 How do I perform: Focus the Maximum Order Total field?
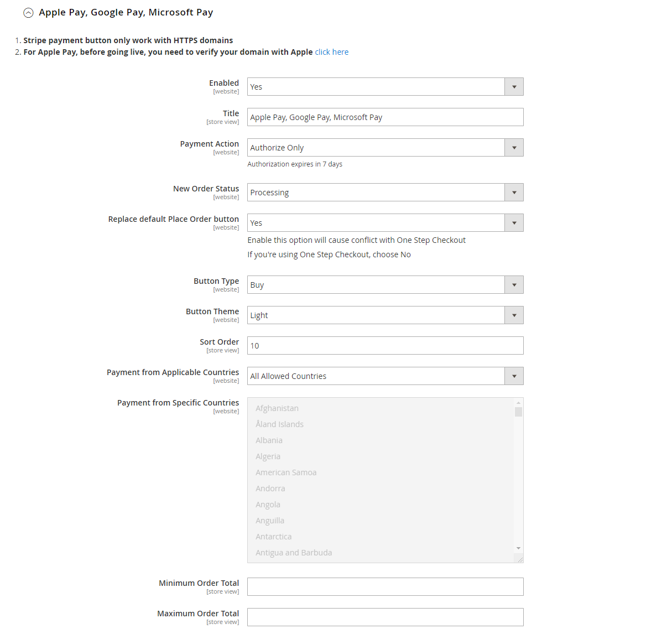pyautogui.click(x=385, y=617)
